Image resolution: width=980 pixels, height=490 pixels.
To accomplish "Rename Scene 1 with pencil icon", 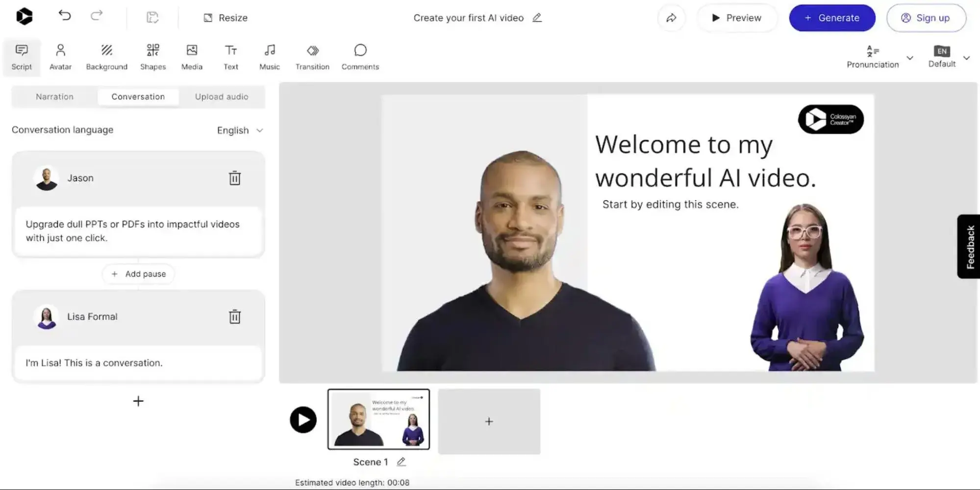I will pyautogui.click(x=401, y=462).
